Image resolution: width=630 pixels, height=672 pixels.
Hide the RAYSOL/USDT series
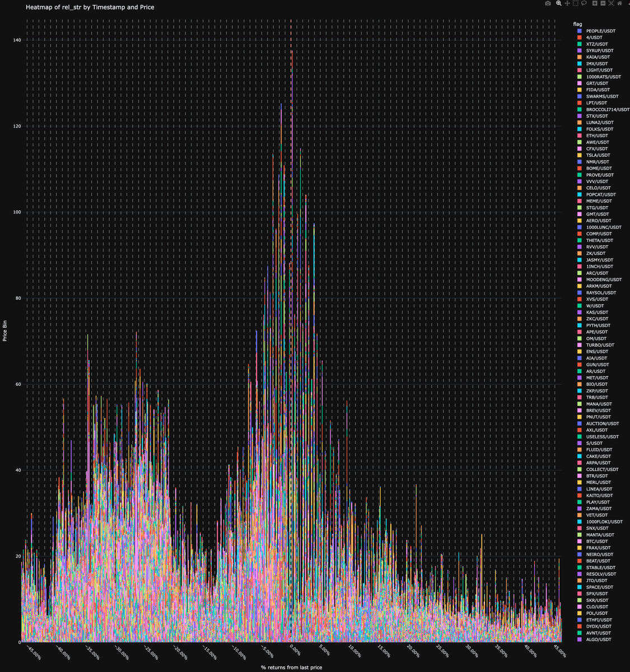tap(596, 293)
